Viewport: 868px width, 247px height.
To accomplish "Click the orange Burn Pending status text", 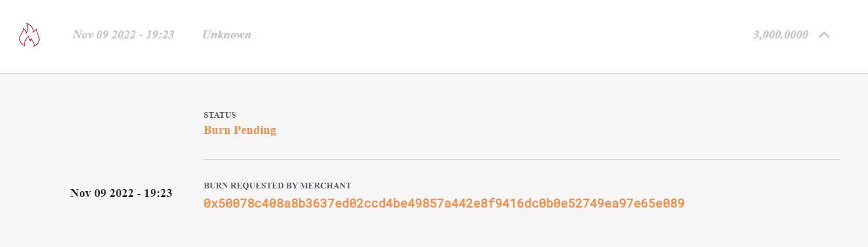I will point(240,130).
